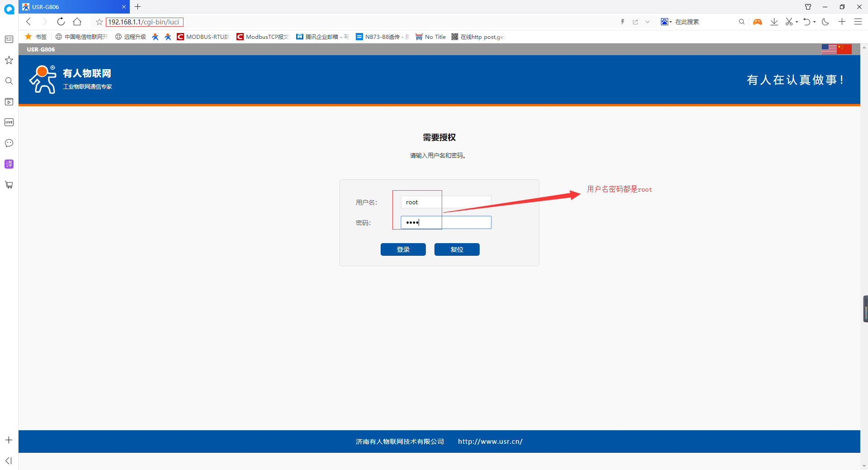
Task: Switch to night mode with the moon icon
Action: (826, 22)
